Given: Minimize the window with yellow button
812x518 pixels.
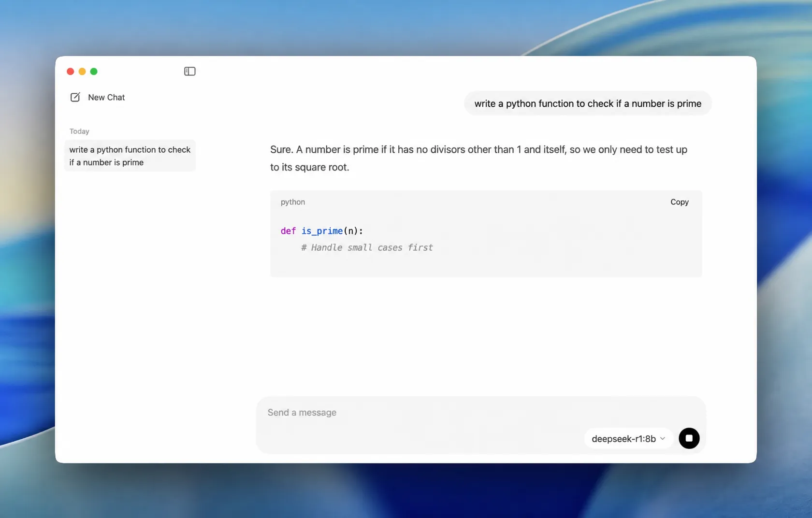Looking at the screenshot, I should pyautogui.click(x=82, y=72).
